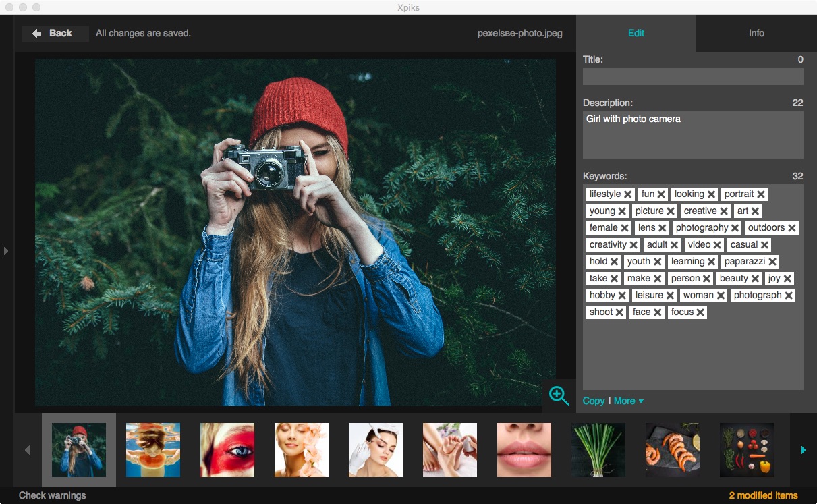Remove the "lifestyle" keyword
The image size is (817, 504).
(627, 194)
